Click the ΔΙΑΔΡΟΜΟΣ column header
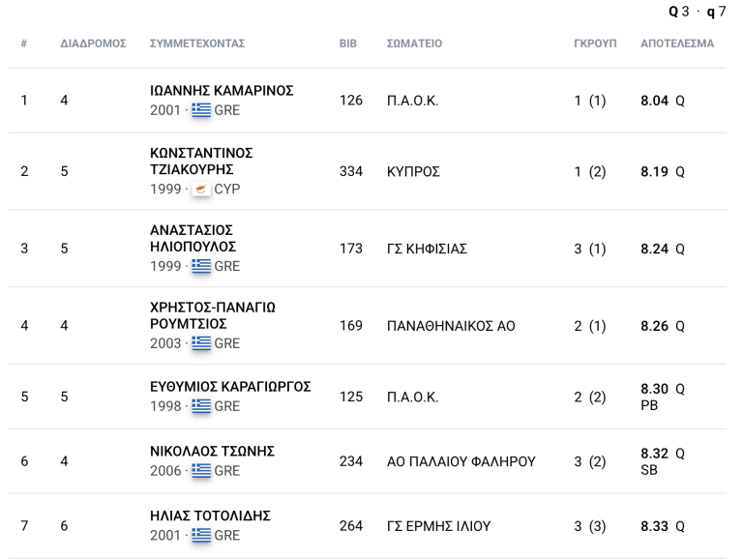Screen dimensions: 743x560 pos(94,44)
